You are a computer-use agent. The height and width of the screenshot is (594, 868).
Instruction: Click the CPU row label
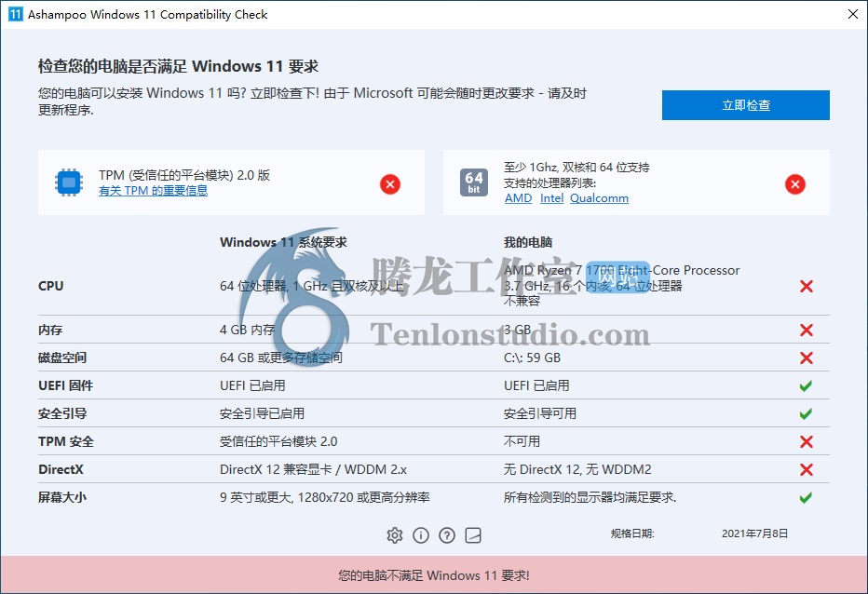point(51,286)
